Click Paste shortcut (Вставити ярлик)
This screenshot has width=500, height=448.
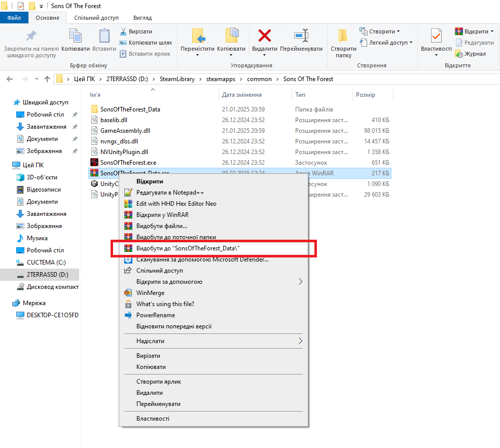click(145, 54)
